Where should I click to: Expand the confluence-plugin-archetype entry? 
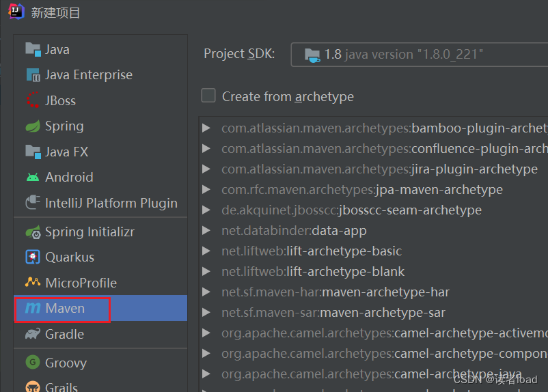206,148
